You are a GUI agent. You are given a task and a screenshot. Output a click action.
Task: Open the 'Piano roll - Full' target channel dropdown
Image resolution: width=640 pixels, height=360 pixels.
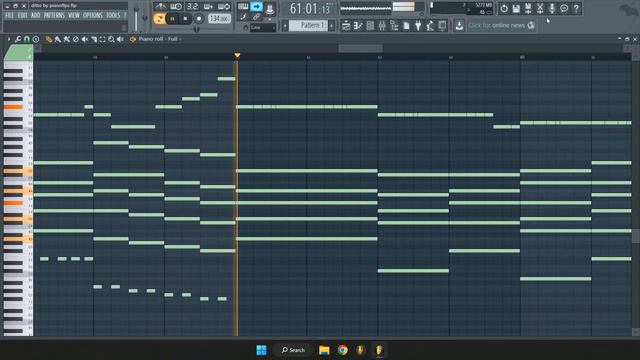tap(160, 39)
